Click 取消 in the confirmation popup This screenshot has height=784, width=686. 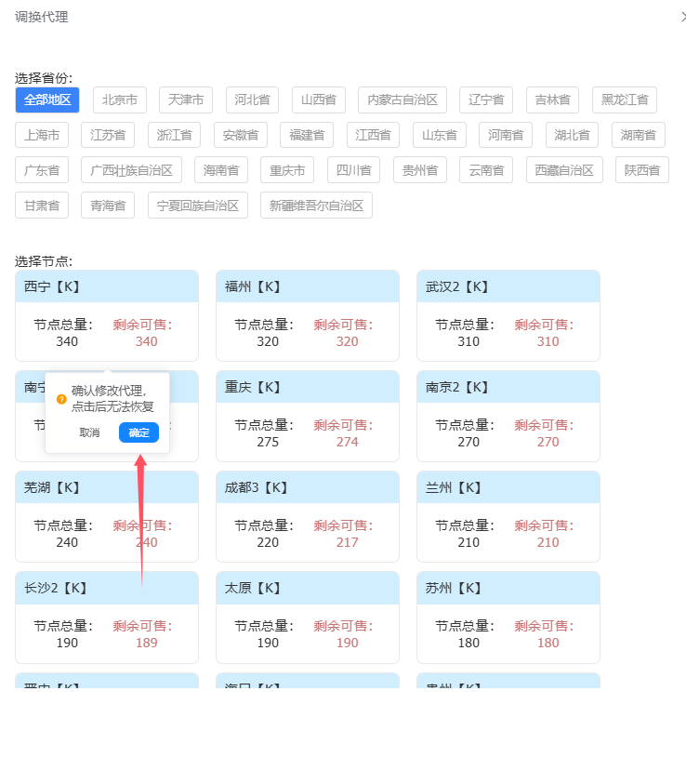point(89,432)
